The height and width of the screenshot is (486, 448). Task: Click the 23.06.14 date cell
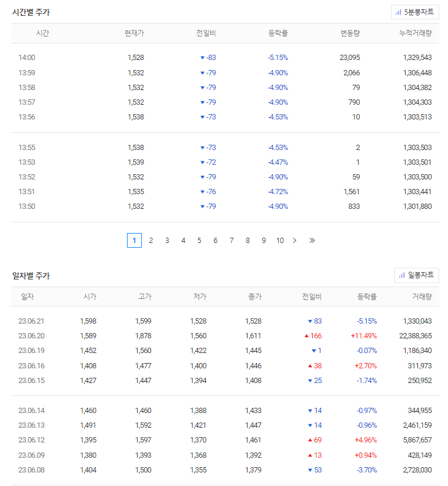pyautogui.click(x=31, y=411)
